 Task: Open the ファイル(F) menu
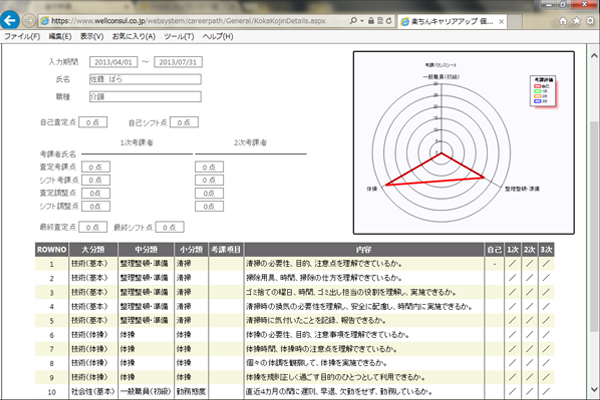[22, 36]
